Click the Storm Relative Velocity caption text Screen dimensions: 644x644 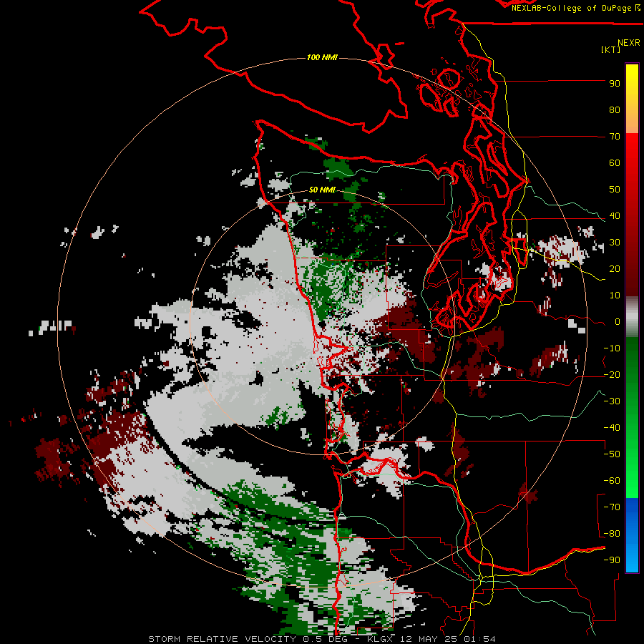tap(321, 639)
